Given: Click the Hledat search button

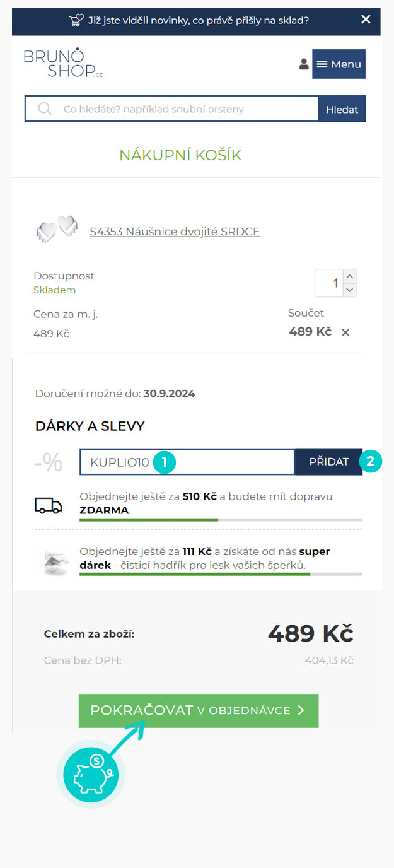Looking at the screenshot, I should [342, 109].
